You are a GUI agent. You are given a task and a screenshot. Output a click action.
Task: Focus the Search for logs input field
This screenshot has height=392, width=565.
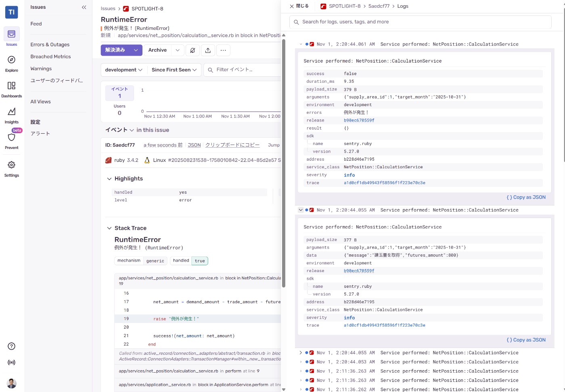pyautogui.click(x=421, y=22)
